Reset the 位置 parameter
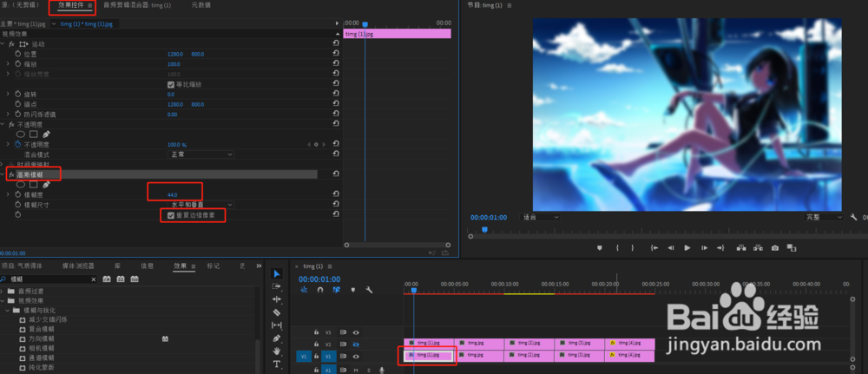 (336, 54)
